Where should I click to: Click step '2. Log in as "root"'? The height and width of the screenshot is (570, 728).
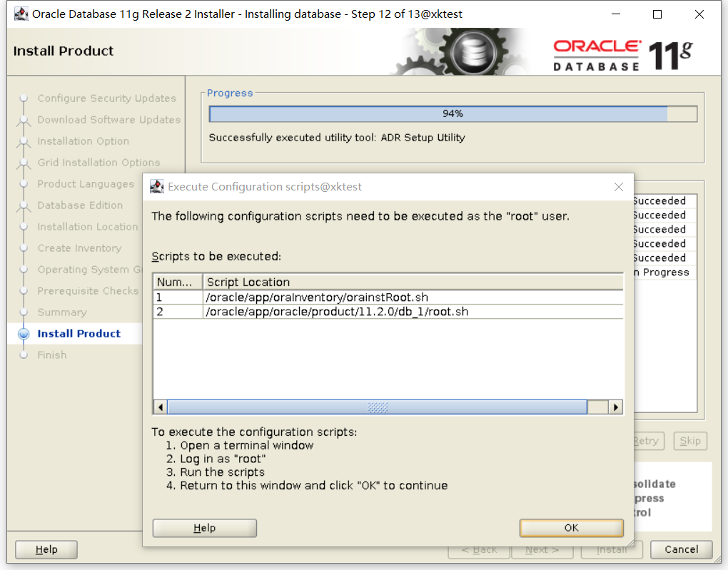(x=216, y=459)
